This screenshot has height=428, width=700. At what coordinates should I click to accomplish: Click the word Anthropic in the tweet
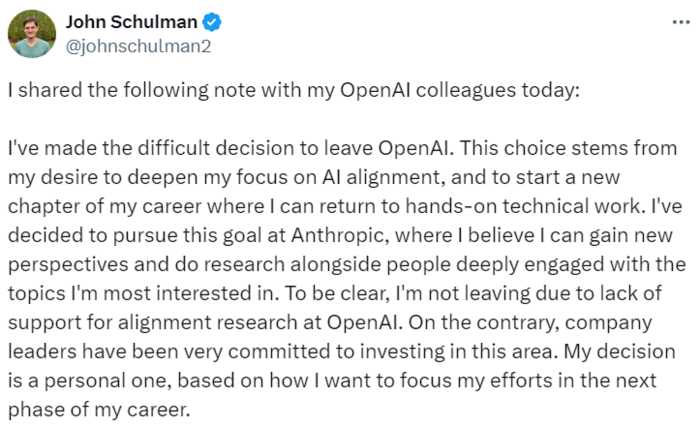[337, 236]
